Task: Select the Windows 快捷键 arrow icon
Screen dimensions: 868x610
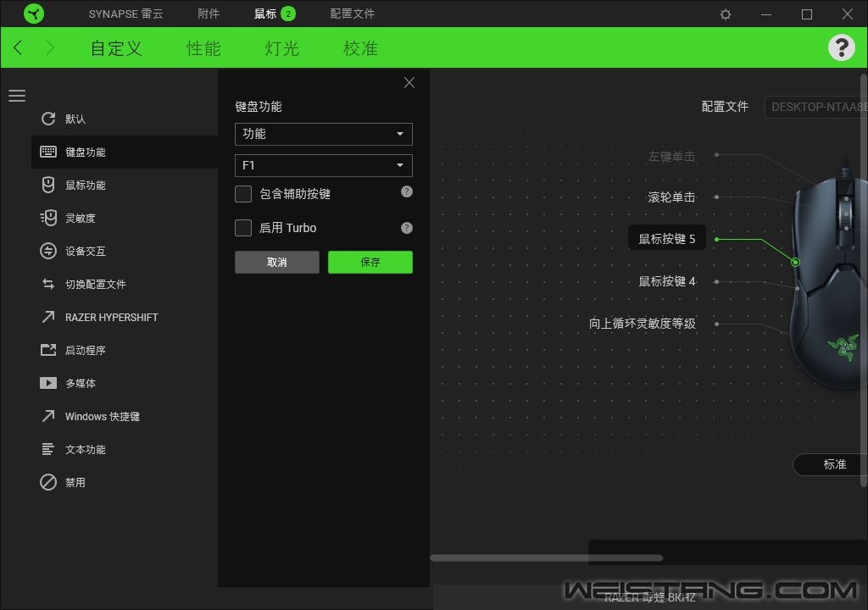Action: tap(48, 416)
